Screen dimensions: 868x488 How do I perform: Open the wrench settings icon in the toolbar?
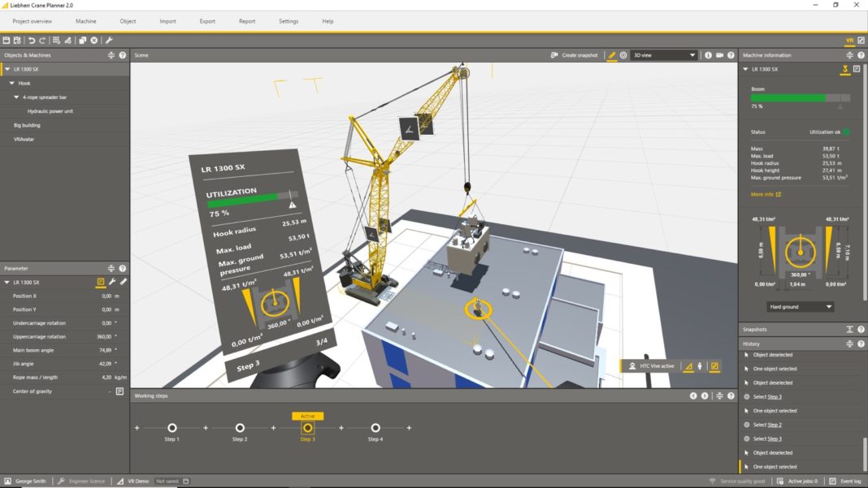(108, 39)
